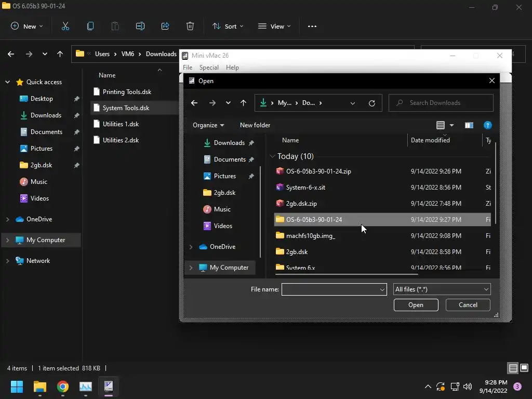
Task: Expand My Computer in dialog navigation pane
Action: click(x=191, y=268)
